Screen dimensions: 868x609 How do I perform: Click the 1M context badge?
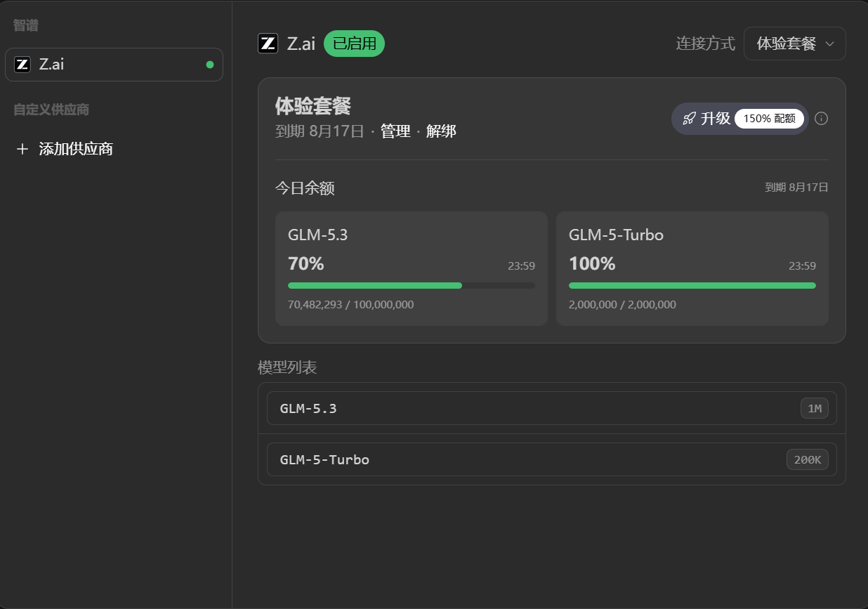[815, 408]
